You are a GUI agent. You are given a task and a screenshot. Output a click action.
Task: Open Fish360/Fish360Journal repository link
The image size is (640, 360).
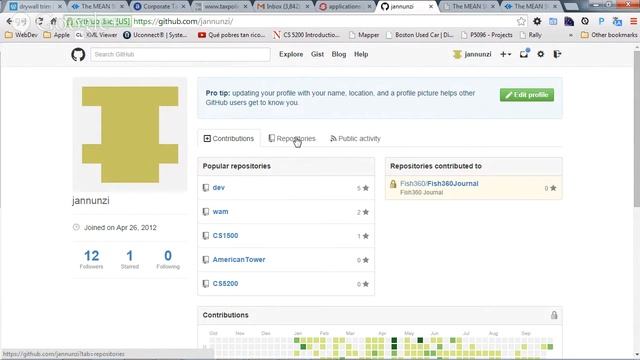439,184
